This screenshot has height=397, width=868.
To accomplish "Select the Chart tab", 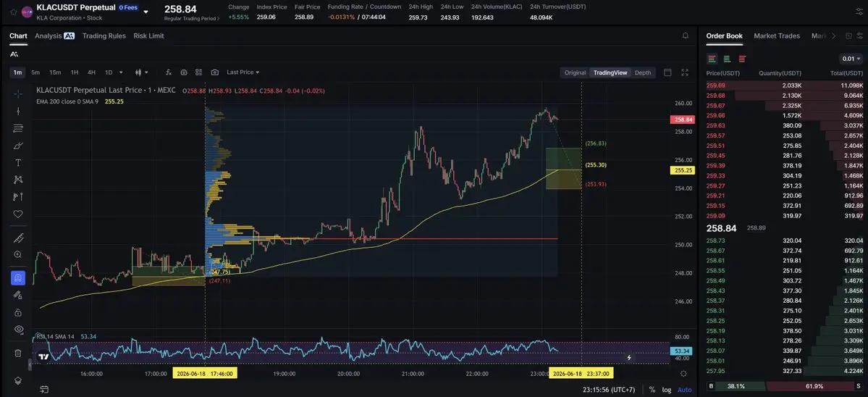I will pos(18,36).
